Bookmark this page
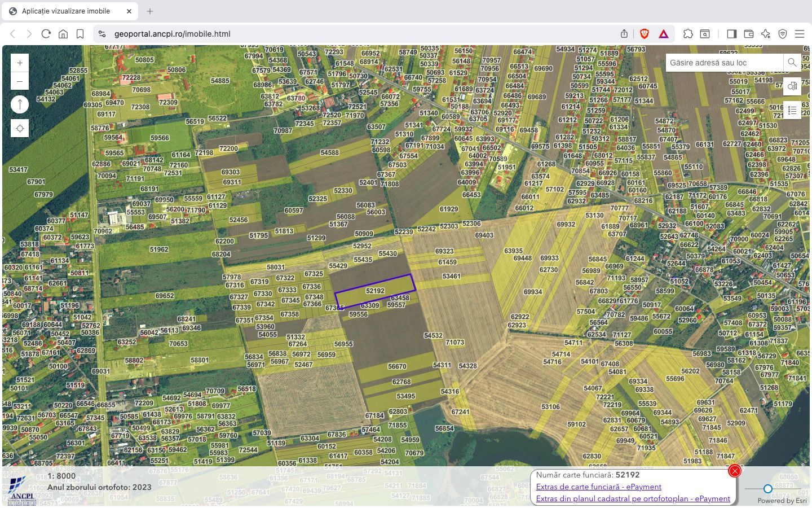The height and width of the screenshot is (508, 812). [x=80, y=34]
